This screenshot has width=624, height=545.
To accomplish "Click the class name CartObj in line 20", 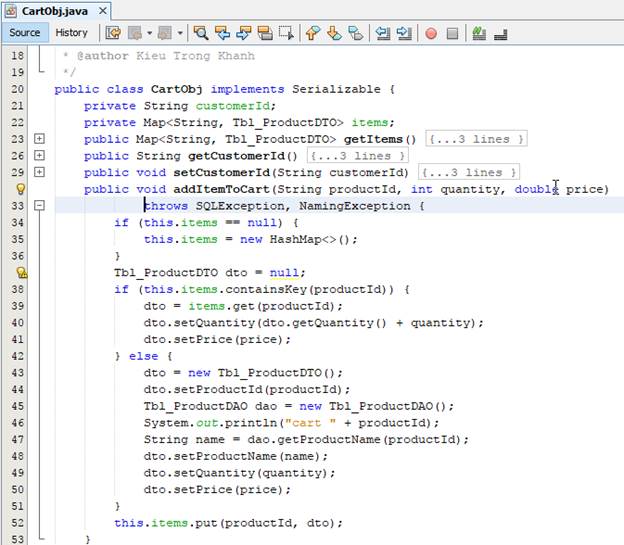I will click(x=176, y=89).
